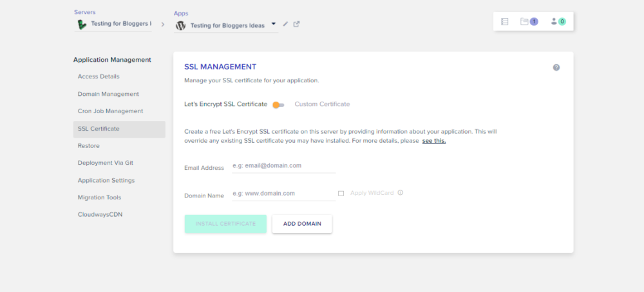Open the Testing for Bloggers server selector
Viewport: 644px width, 292px height.
tap(113, 24)
